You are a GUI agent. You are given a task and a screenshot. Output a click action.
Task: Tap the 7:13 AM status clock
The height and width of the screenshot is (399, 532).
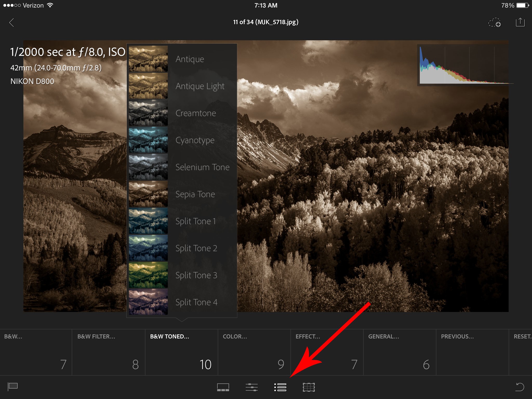[266, 5]
